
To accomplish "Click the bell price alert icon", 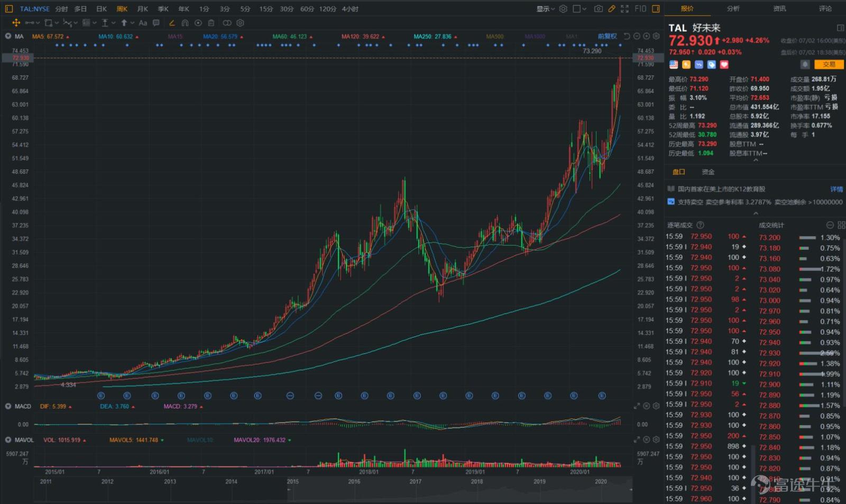I will point(805,64).
